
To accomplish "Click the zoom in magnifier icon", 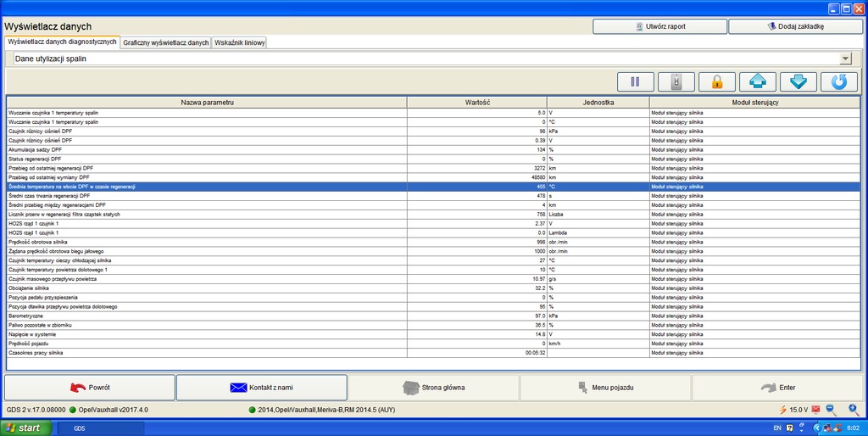I will coord(854,410).
